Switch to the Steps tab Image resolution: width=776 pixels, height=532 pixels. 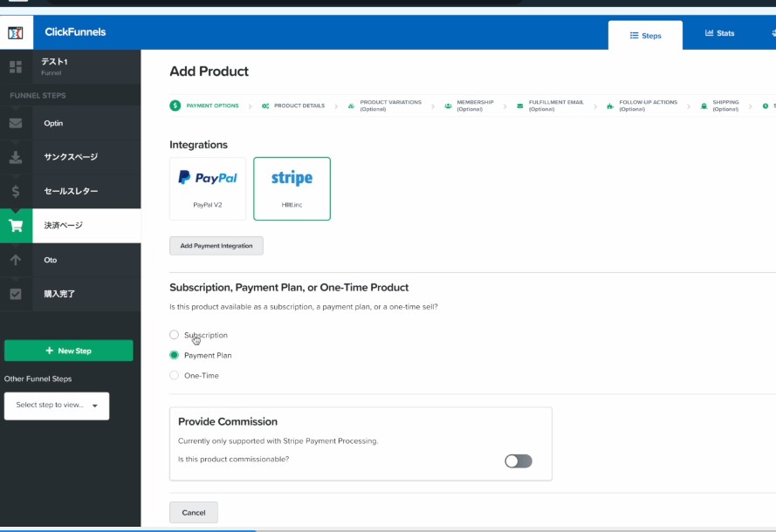[645, 35]
